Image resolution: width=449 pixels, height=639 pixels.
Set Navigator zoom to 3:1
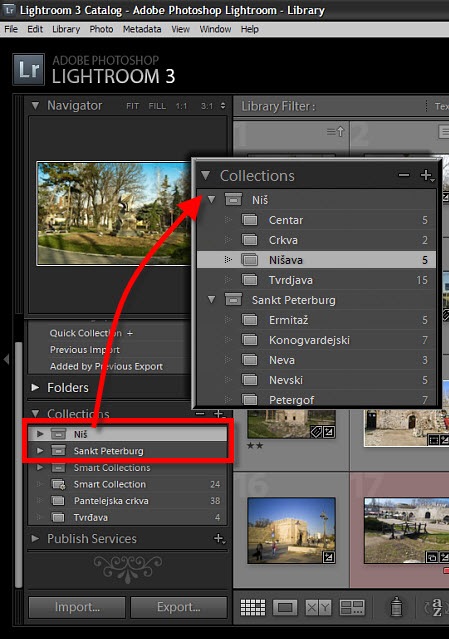tap(207, 106)
